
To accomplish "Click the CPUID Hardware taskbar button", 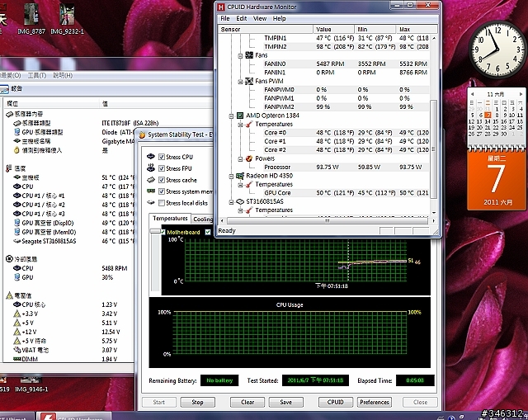I will click(73, 416).
